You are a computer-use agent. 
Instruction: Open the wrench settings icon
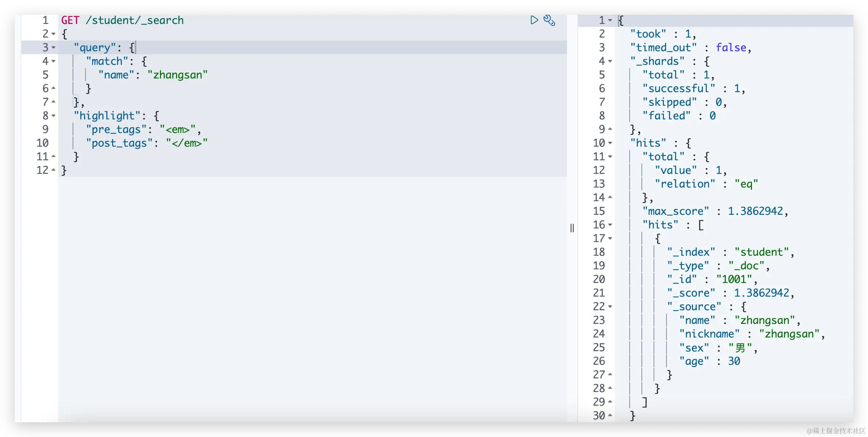pyautogui.click(x=549, y=20)
